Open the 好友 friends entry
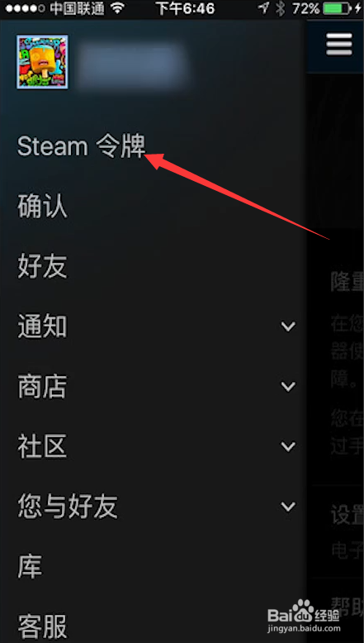The image size is (364, 643). 42,267
